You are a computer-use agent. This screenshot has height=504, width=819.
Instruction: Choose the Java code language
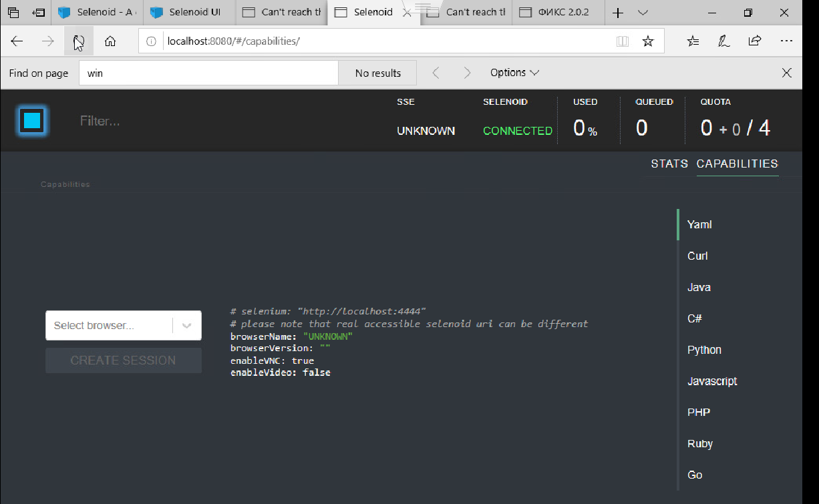699,287
